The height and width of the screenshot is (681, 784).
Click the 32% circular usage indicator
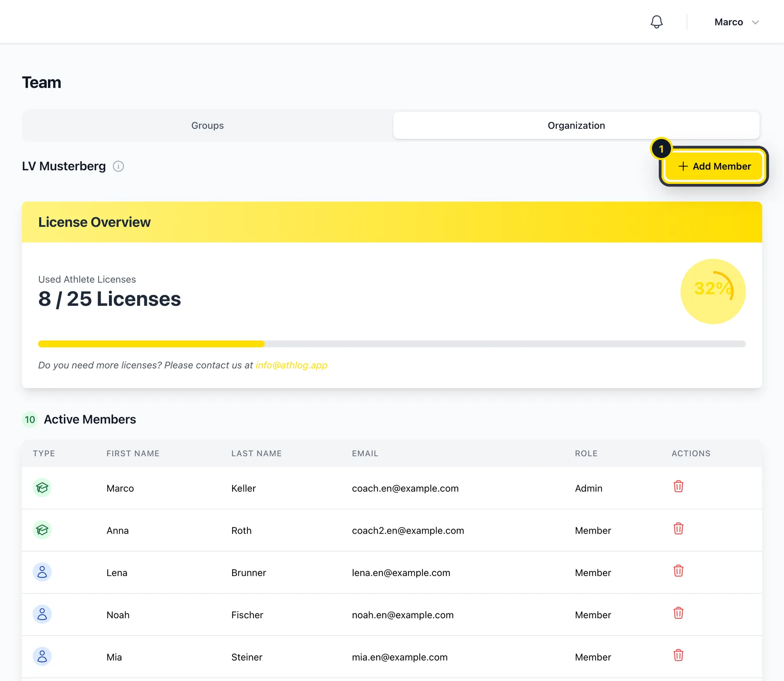pos(713,291)
